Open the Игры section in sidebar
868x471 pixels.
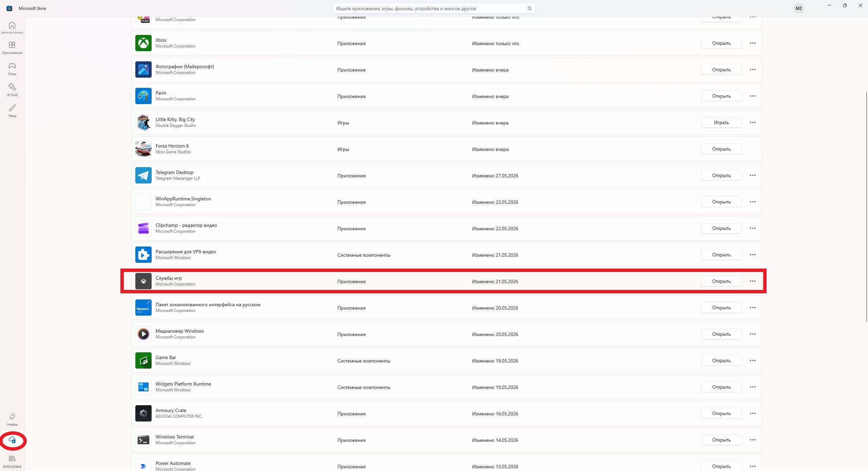point(12,69)
